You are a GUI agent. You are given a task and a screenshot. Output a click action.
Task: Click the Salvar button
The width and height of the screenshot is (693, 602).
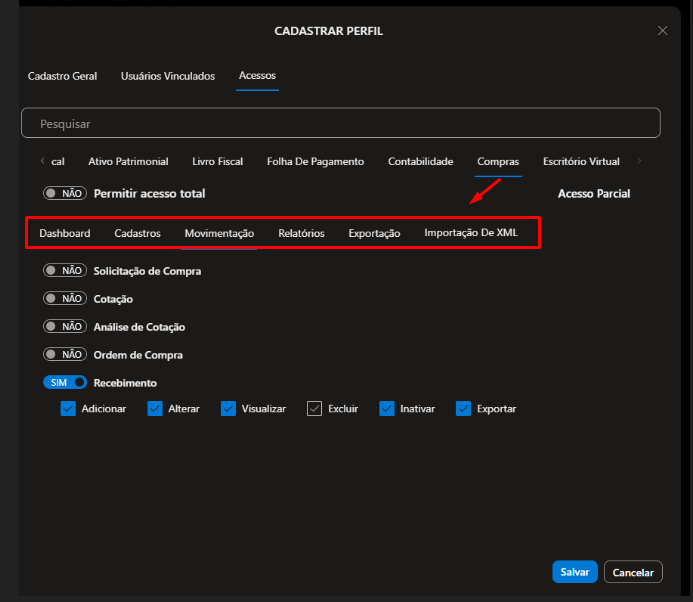click(574, 572)
